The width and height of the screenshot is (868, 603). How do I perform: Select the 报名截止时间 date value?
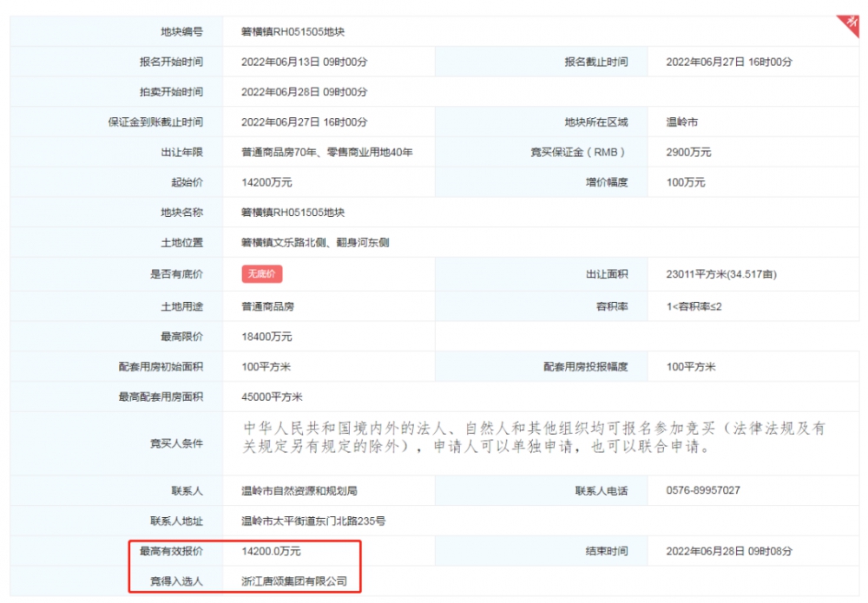click(729, 62)
